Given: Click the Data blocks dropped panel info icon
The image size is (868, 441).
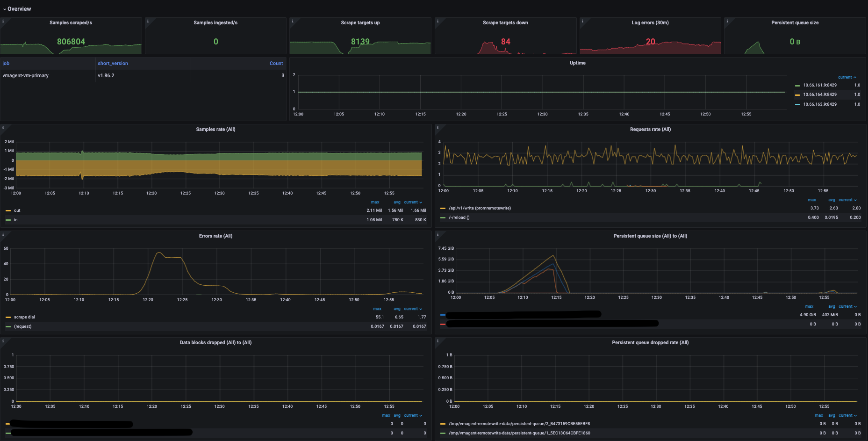Looking at the screenshot, I should 4,340.
